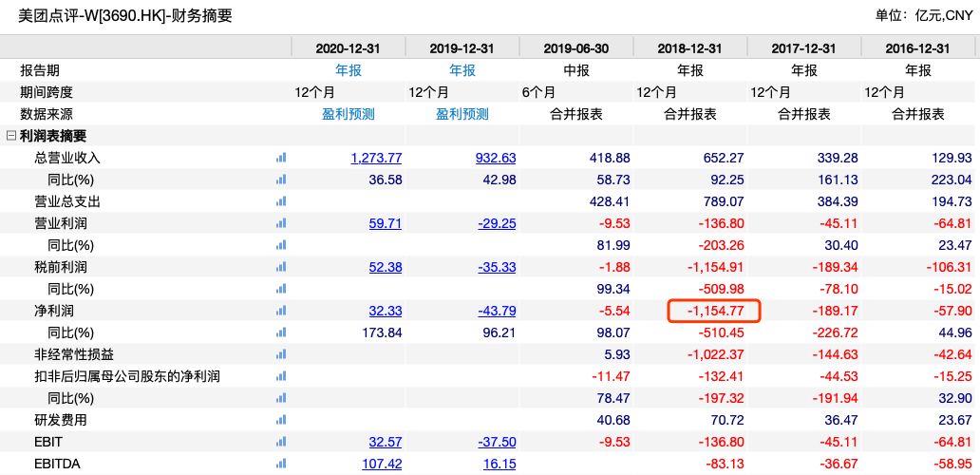
Task: Open the 2019-12-31 年报 link
Action: click(462, 70)
